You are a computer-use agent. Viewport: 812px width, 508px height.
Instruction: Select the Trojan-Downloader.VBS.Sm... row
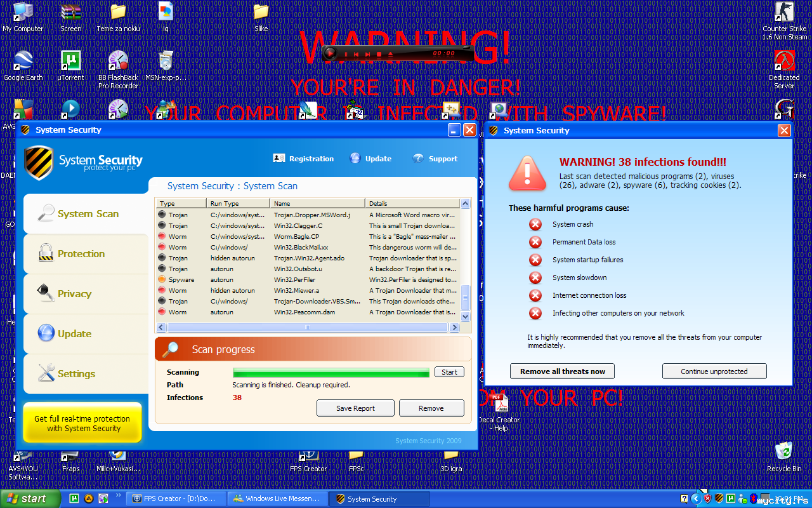click(308, 301)
